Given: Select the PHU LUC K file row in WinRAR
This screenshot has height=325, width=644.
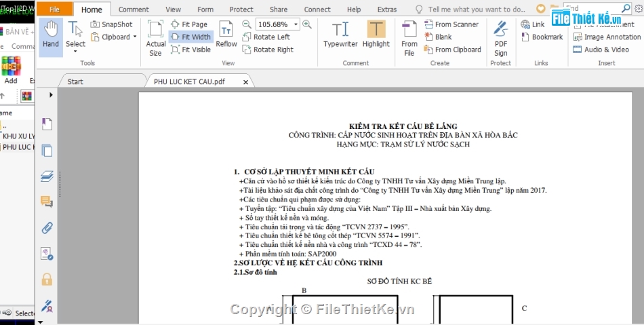Looking at the screenshot, I should tap(17, 147).
